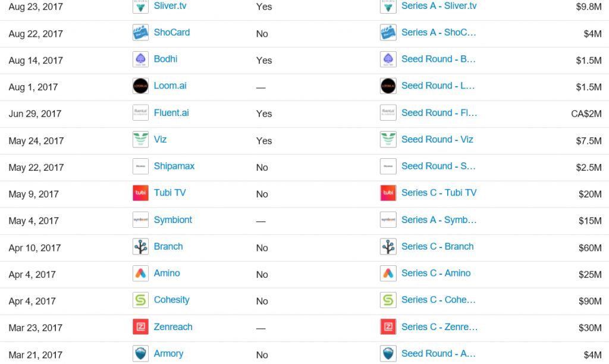Click the Sliver.tv company logo icon
The width and height of the screenshot is (609, 364).
coord(140,6)
